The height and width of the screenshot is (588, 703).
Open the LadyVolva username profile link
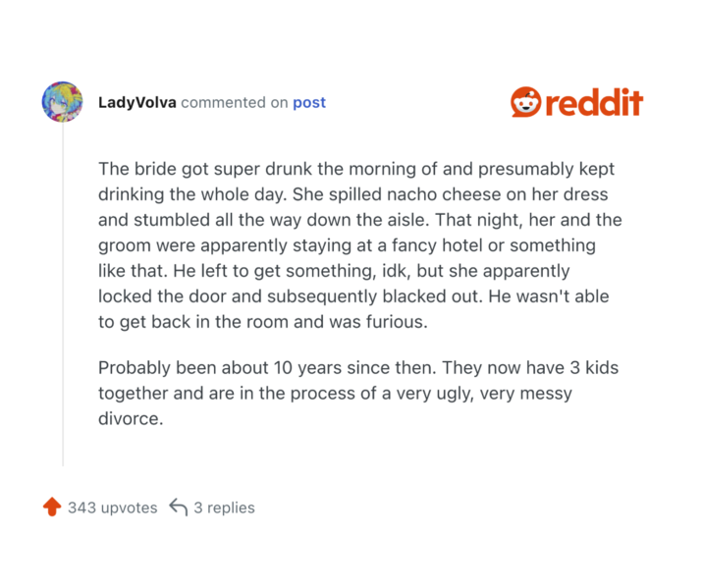[137, 102]
